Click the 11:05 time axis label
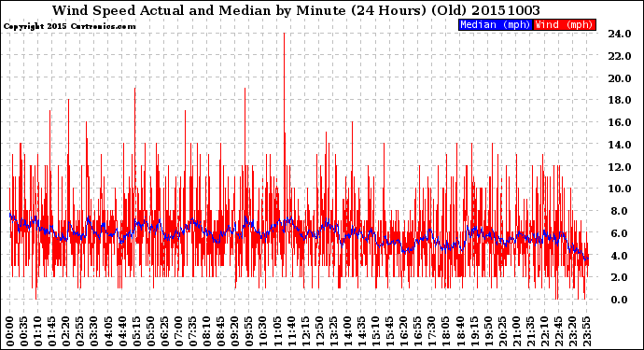Viewport: 644px width, 350px height. 277,331
